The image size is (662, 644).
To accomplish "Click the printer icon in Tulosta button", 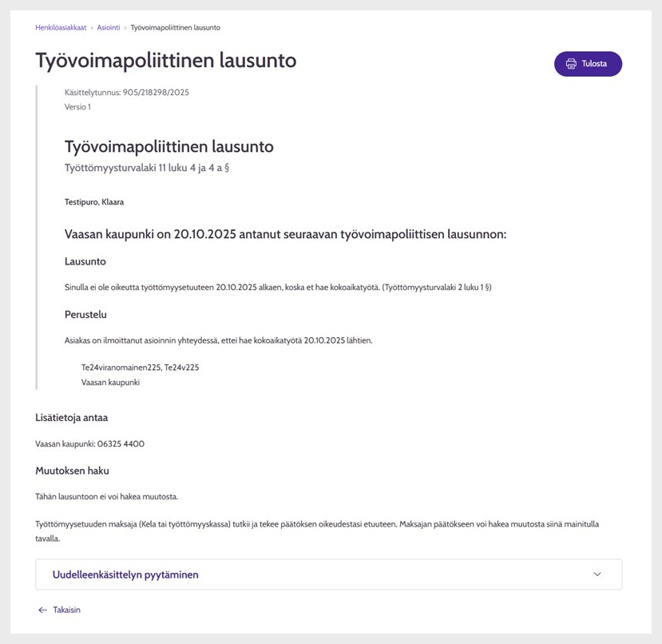I will click(x=571, y=64).
